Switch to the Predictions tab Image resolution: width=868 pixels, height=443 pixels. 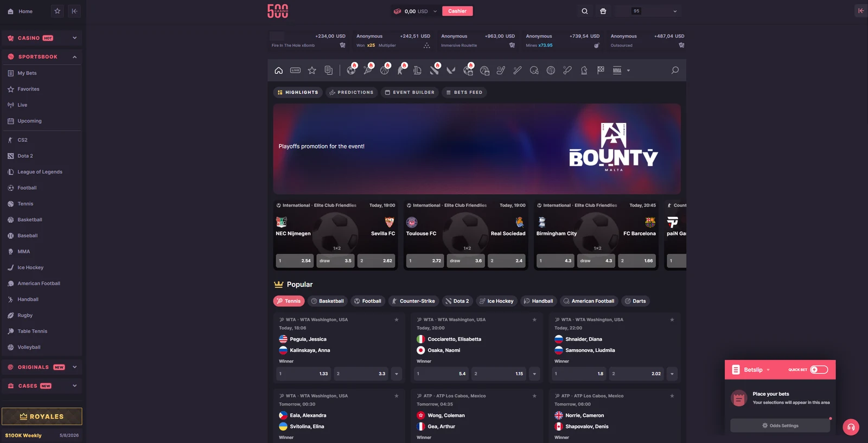click(x=352, y=92)
